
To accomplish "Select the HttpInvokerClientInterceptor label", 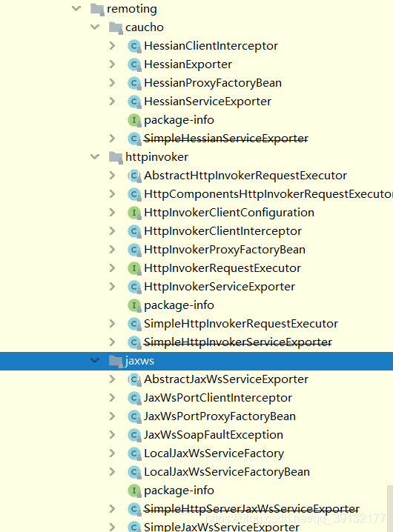I will tap(223, 231).
